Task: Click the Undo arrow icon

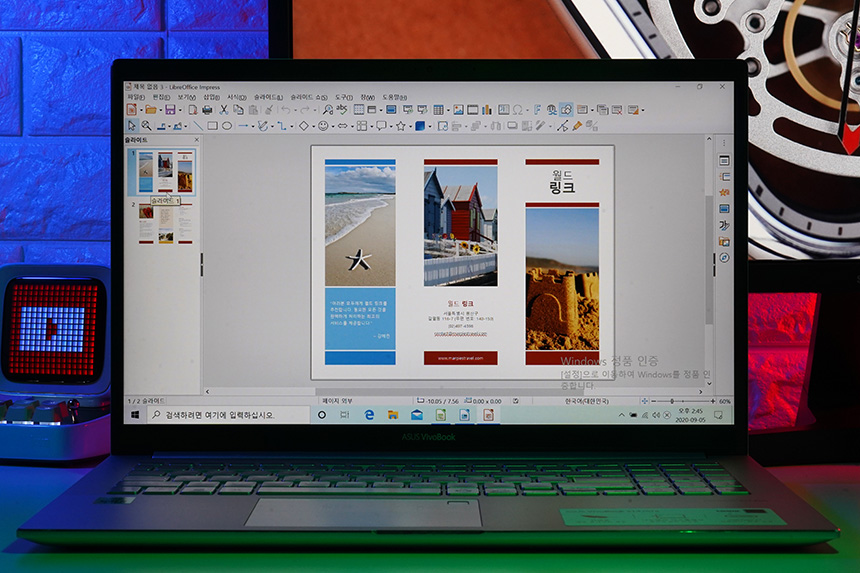Action: click(x=285, y=110)
